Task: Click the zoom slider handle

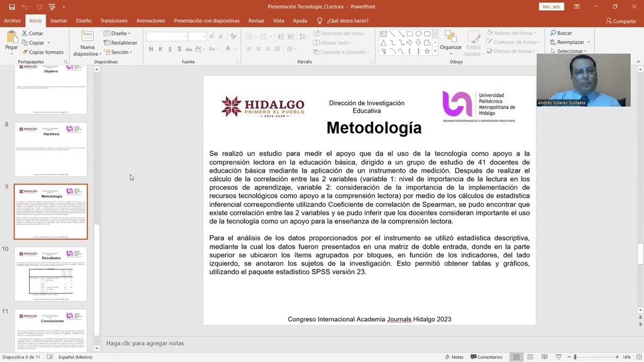Action: tap(575, 357)
